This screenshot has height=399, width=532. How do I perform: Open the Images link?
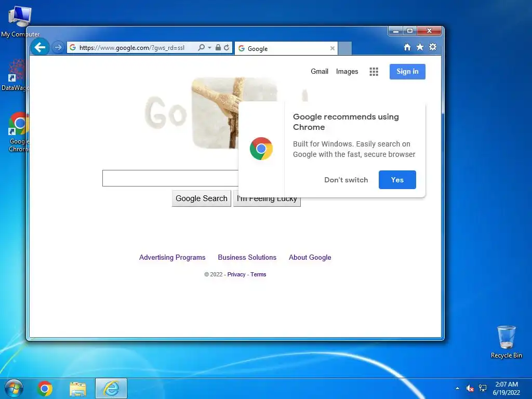347,72
